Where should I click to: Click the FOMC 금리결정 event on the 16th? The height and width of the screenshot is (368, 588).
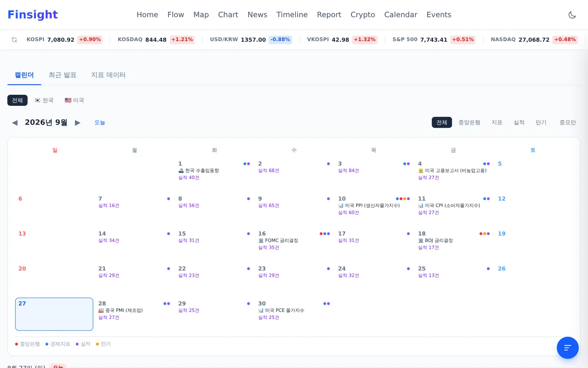click(278, 241)
